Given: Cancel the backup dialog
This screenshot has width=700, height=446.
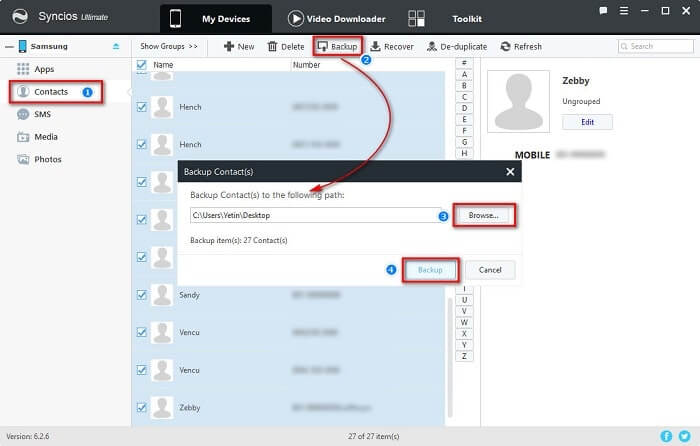Looking at the screenshot, I should point(490,270).
